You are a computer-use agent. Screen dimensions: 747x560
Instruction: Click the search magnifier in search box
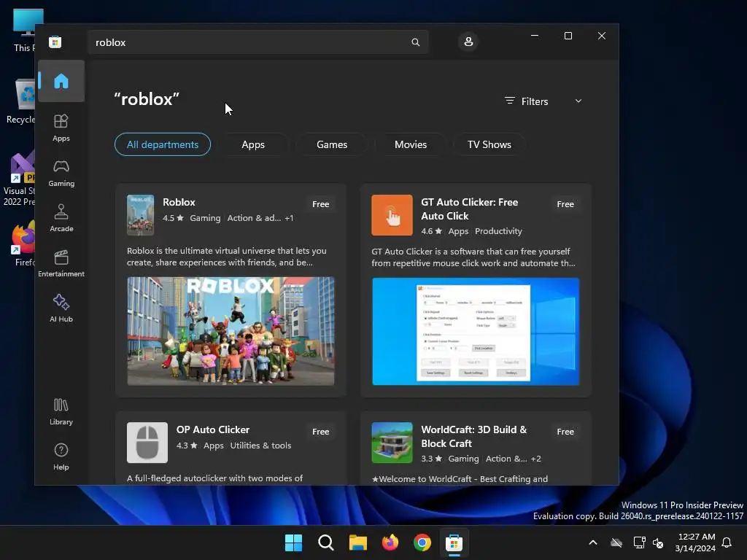[415, 42]
